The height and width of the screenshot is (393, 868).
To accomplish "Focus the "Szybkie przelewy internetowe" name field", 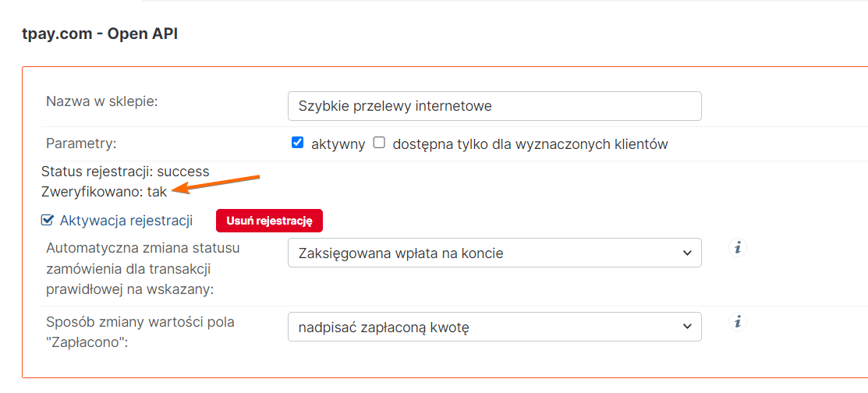I will tap(494, 106).
